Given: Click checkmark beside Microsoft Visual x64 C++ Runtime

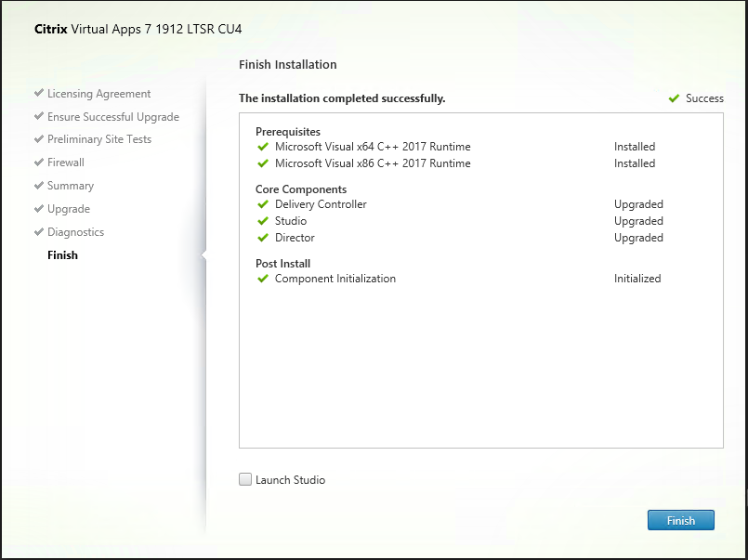Looking at the screenshot, I should [263, 147].
